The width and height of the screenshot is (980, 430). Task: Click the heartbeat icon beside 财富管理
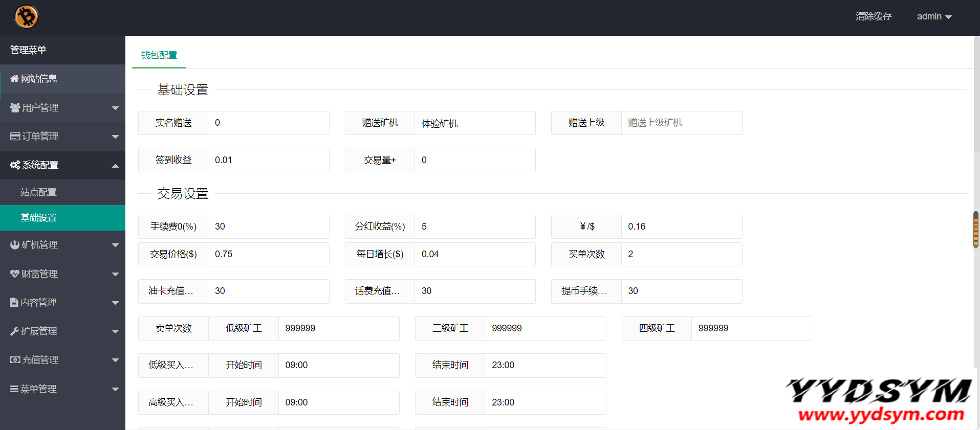pos(15,274)
